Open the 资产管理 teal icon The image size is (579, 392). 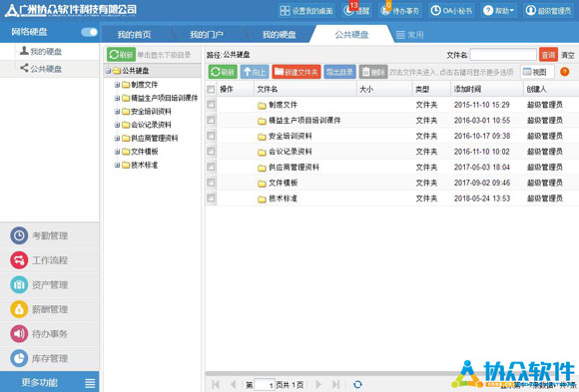(x=19, y=284)
